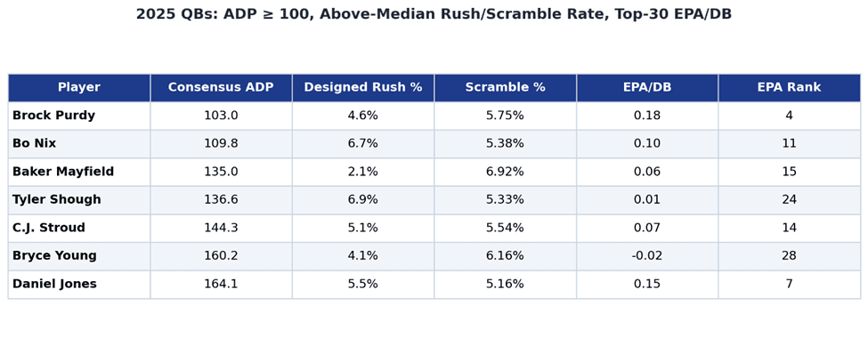Click the 164.1 ADP value cell
868x346 pixels.
[221, 284]
